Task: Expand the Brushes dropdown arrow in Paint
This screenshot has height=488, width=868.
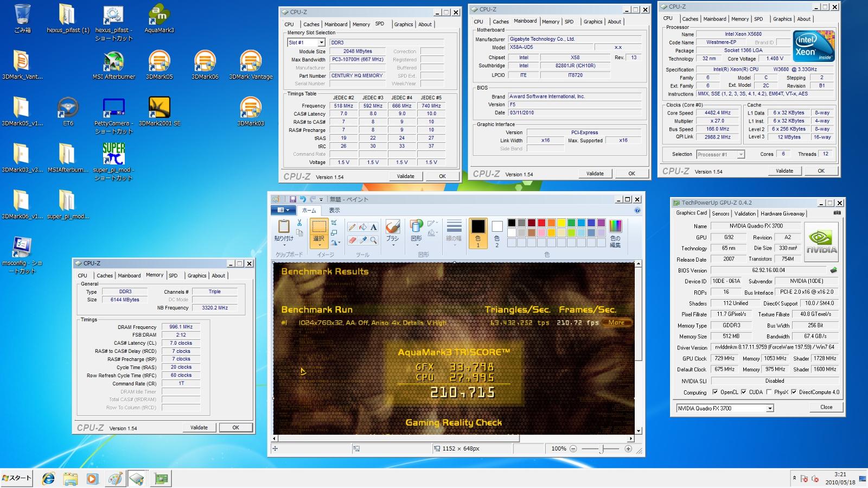Action: click(x=393, y=245)
